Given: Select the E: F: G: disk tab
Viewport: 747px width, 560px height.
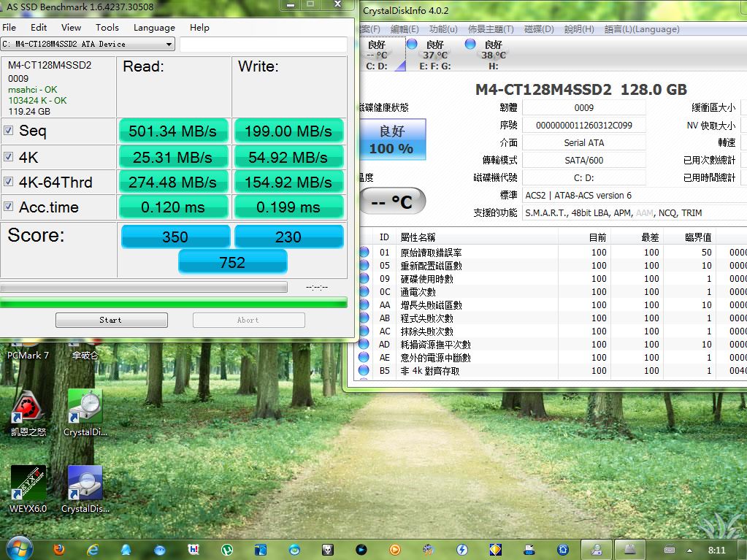Looking at the screenshot, I should [434, 55].
